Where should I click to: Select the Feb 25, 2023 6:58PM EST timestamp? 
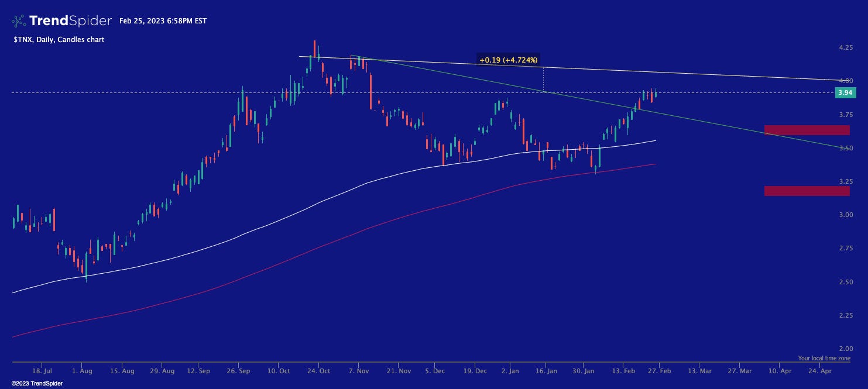click(163, 21)
